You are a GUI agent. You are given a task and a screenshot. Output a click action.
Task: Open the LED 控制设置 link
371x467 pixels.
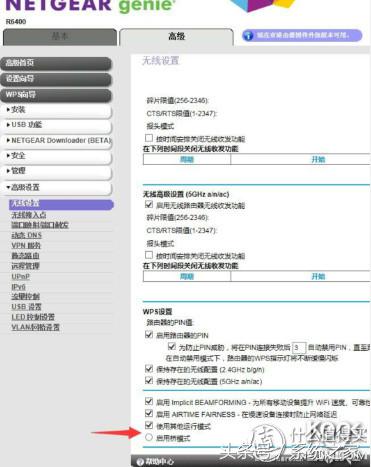(33, 317)
